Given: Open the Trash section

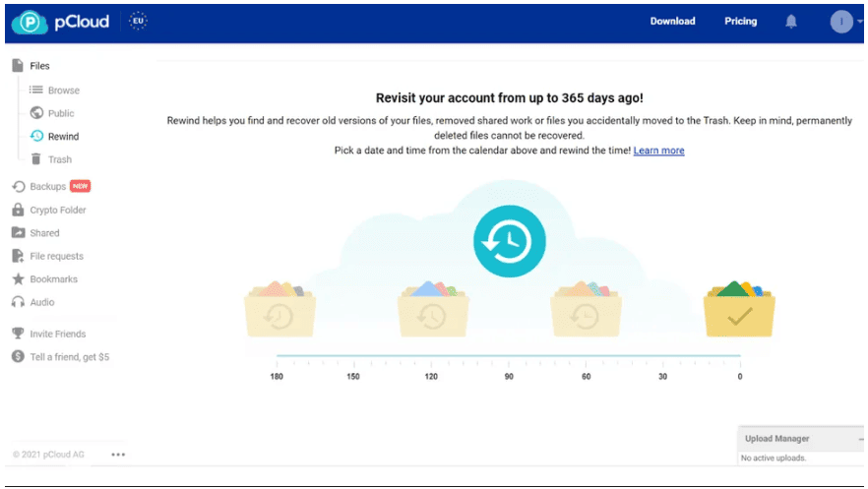Looking at the screenshot, I should pyautogui.click(x=60, y=159).
